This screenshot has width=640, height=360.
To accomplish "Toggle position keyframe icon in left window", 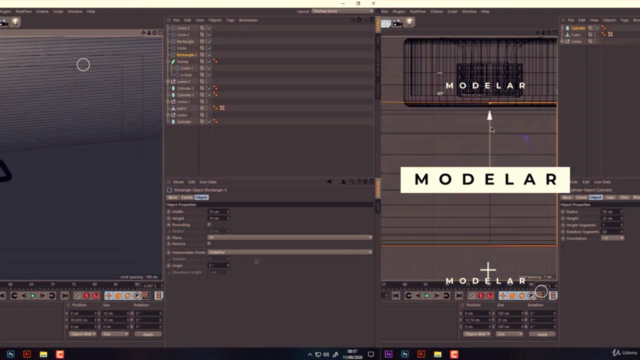I will pos(109,296).
